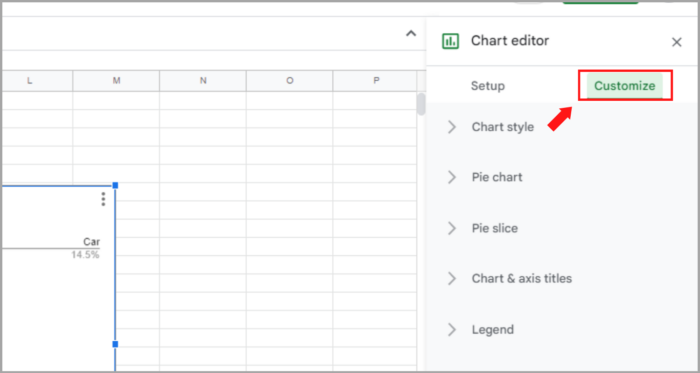
Task: Click the column N header
Action: (203, 81)
